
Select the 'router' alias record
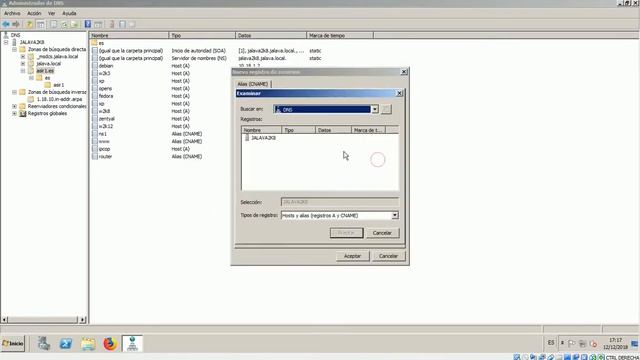tap(105, 156)
